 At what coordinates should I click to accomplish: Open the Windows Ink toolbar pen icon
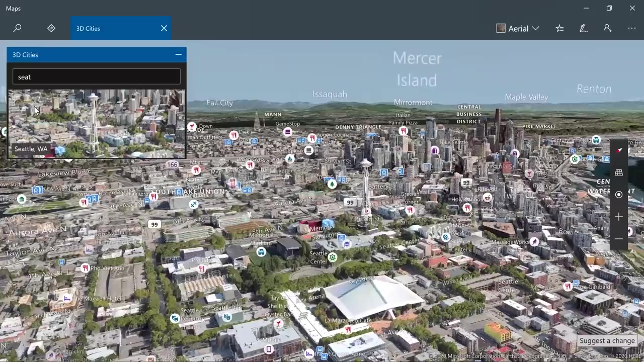click(584, 29)
